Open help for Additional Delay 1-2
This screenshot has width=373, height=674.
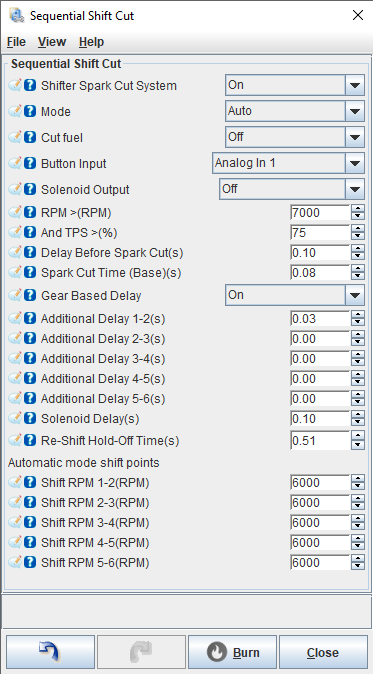tap(30, 319)
